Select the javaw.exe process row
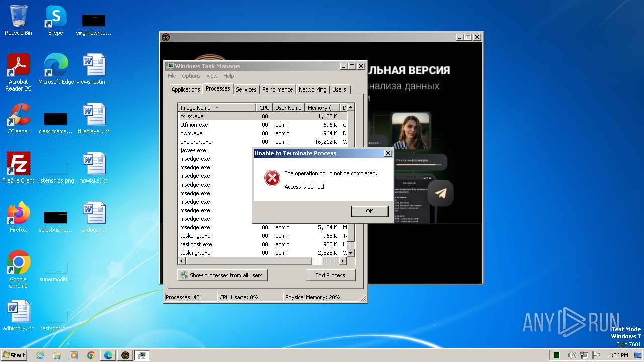This screenshot has width=644, height=362. [215, 150]
